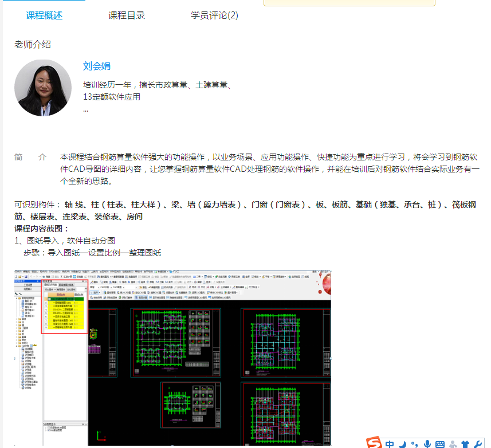The image size is (491, 448).
Task: Click the label '可识别构件：'
Action: [38, 205]
